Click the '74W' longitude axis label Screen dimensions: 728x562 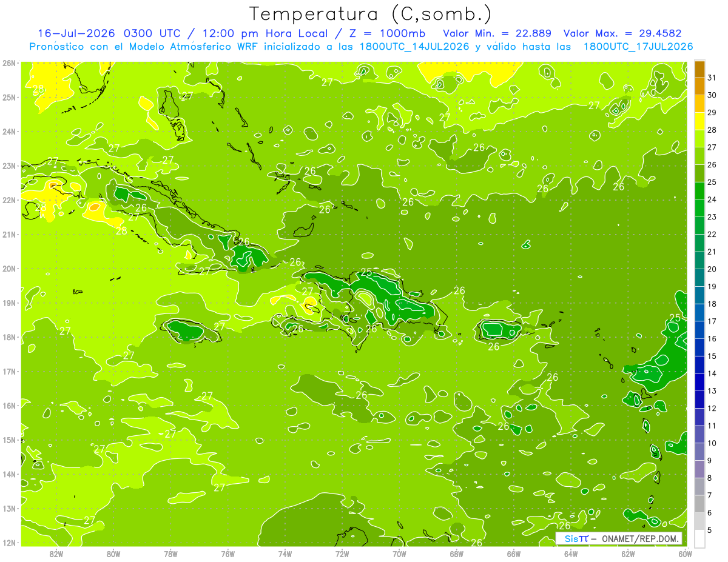pyautogui.click(x=285, y=554)
